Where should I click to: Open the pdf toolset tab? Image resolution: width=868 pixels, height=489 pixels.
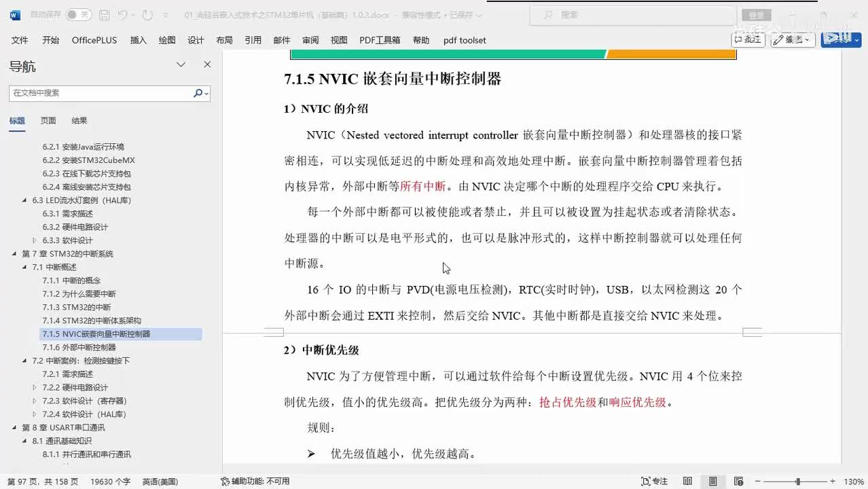point(465,40)
